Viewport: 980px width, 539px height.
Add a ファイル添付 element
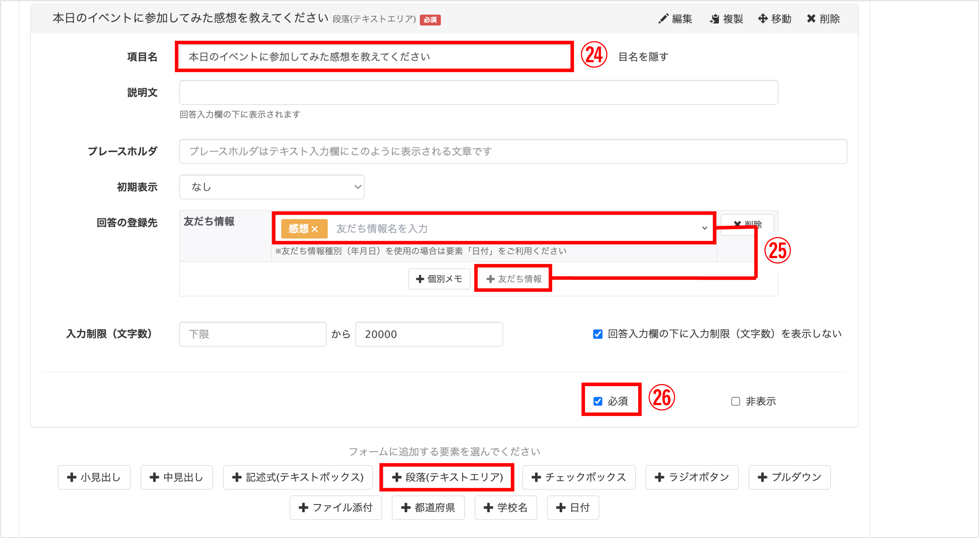(335, 508)
